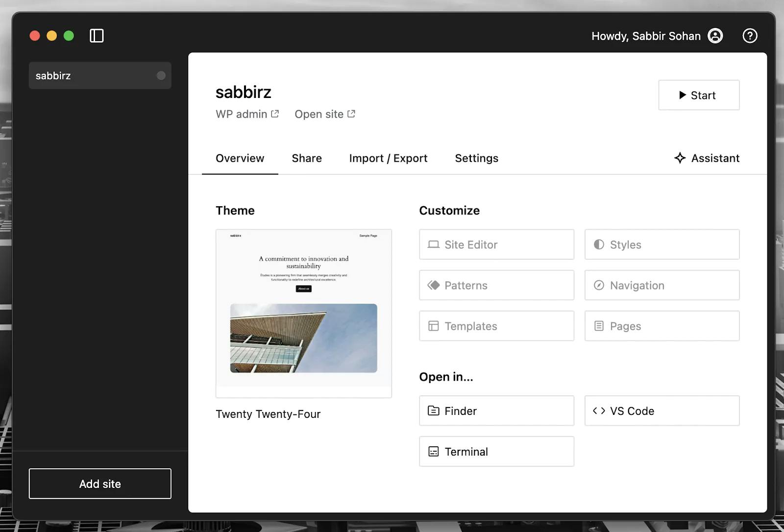
Task: Toggle the sidebar panel icon
Action: click(97, 36)
